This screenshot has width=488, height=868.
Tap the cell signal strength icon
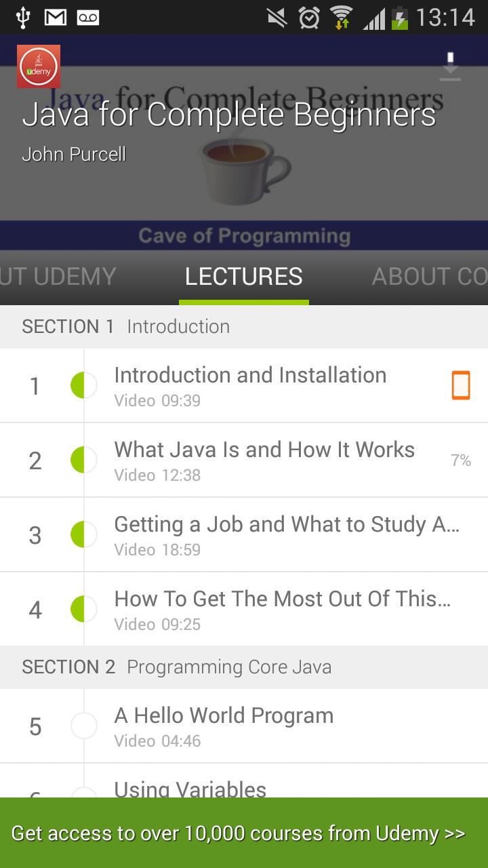[x=373, y=18]
